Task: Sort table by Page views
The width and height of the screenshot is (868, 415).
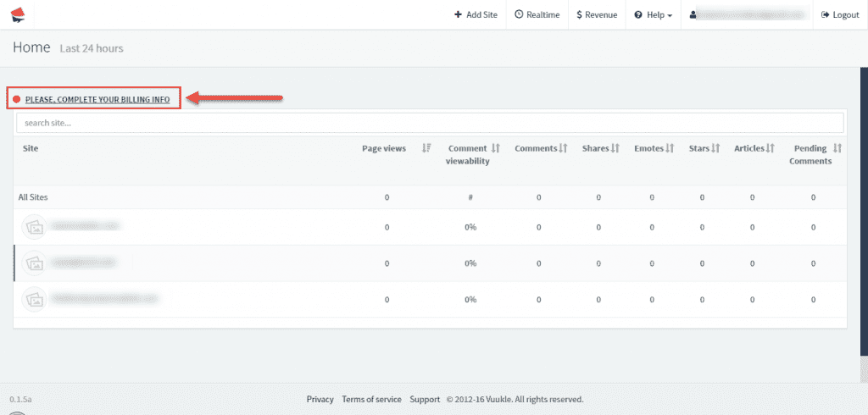Action: [427, 148]
